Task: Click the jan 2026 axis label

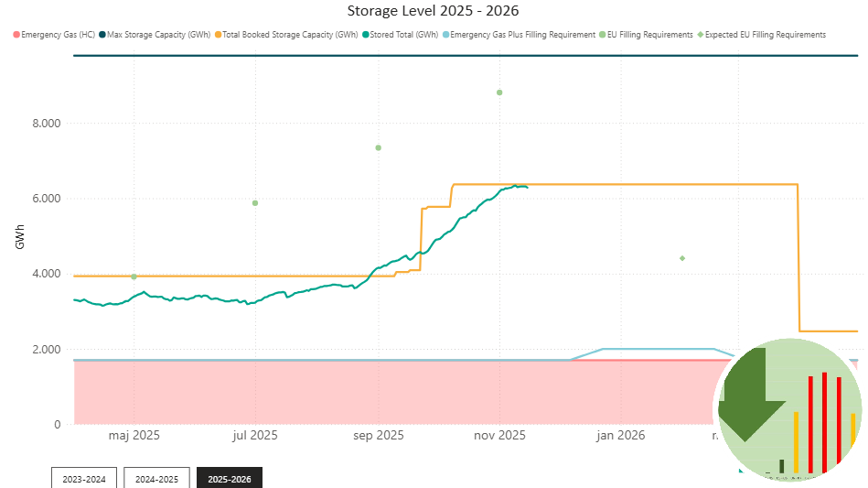Action: [x=619, y=435]
